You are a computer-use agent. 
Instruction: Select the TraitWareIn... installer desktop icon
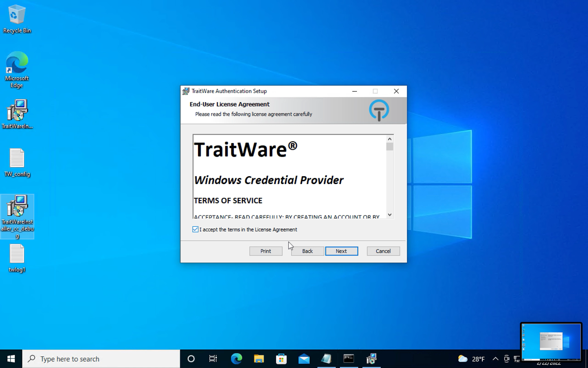[x=17, y=114]
